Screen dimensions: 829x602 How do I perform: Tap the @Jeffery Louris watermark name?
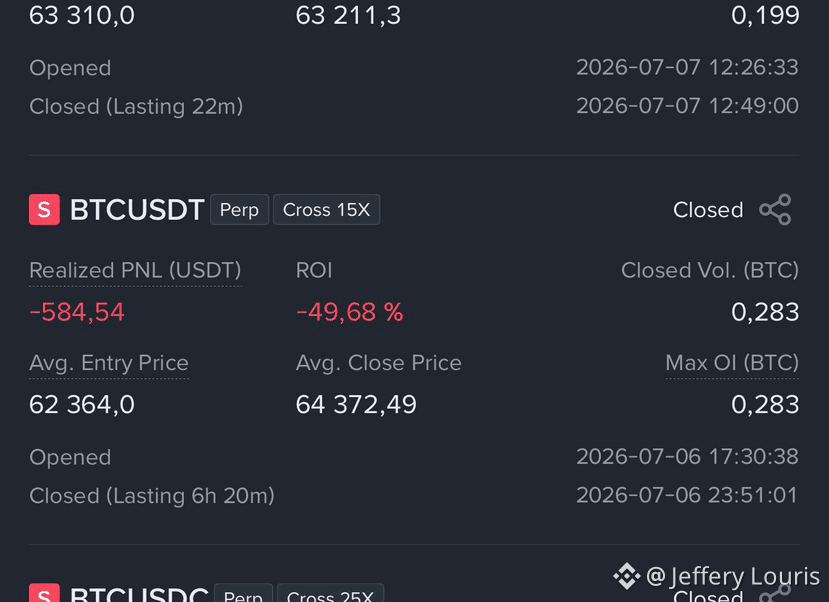point(733,576)
